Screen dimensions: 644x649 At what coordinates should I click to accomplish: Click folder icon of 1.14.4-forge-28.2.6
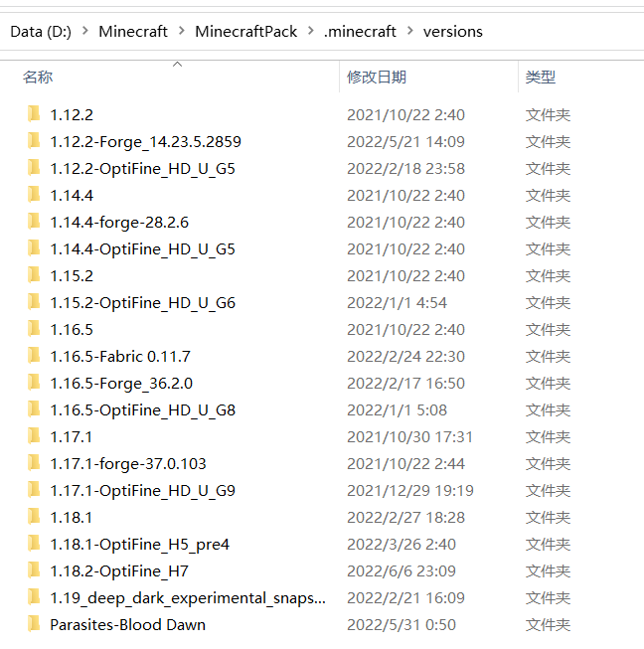pos(34,222)
